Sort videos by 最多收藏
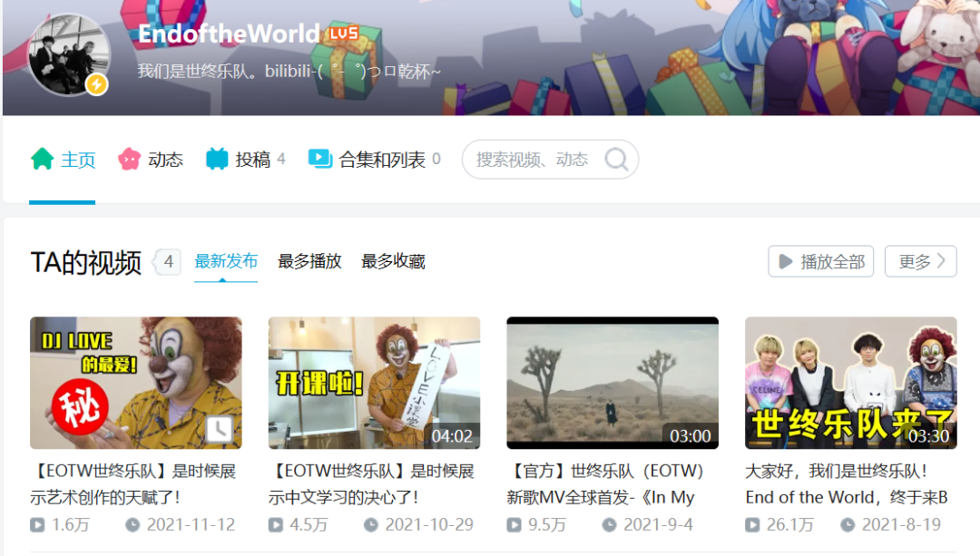Screen dimensions: 980x556 pyautogui.click(x=393, y=261)
